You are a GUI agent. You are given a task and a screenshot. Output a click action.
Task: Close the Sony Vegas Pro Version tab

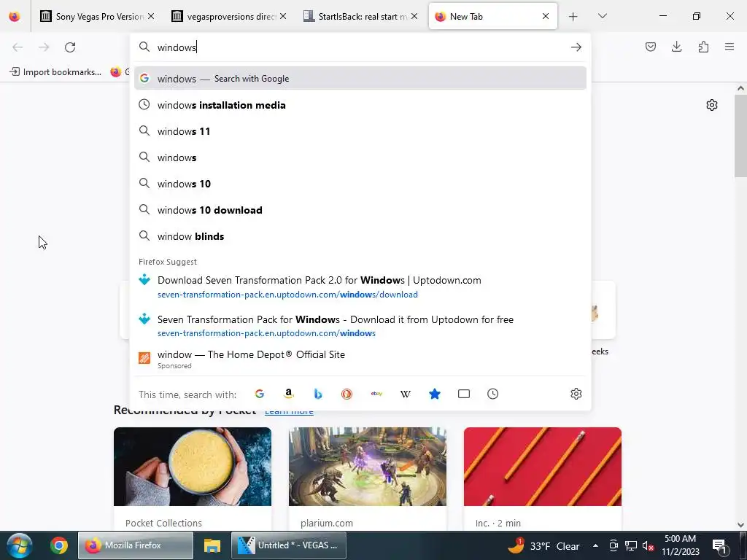(x=151, y=16)
